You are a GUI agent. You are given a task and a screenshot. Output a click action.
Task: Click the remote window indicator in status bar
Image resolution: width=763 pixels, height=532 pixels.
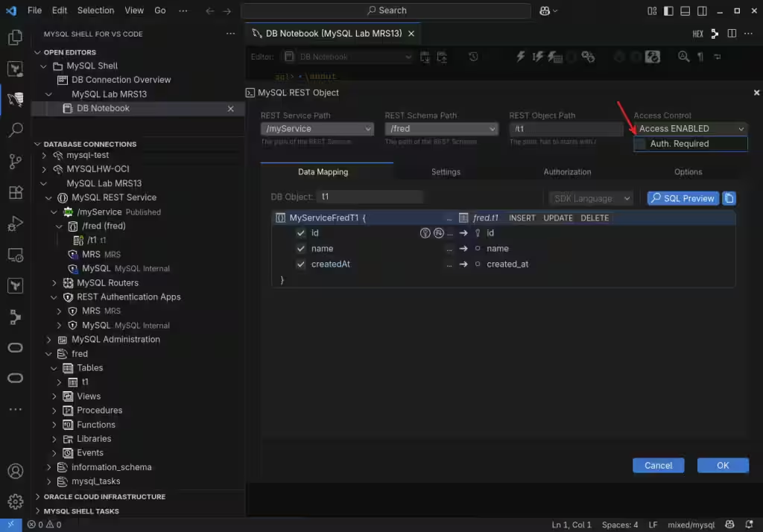click(10, 525)
